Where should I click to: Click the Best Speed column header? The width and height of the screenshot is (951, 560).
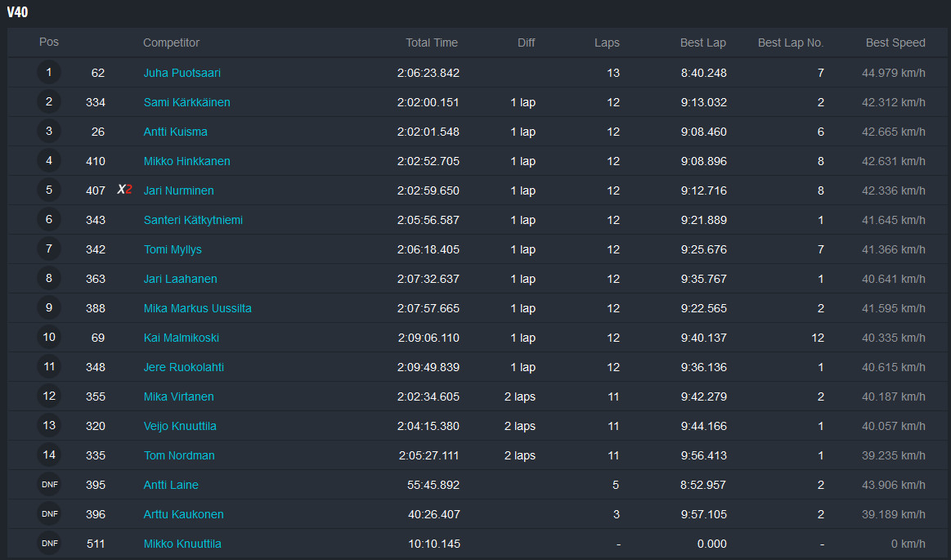895,43
